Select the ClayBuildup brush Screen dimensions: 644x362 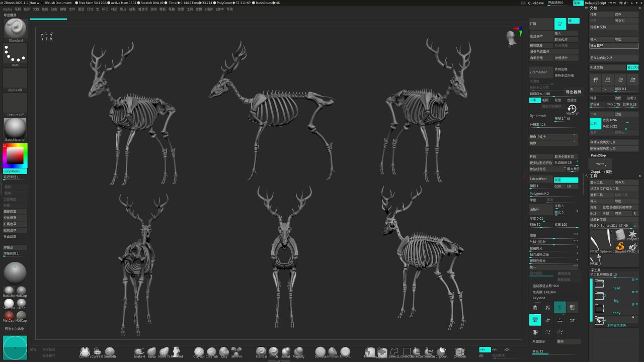coord(199,352)
